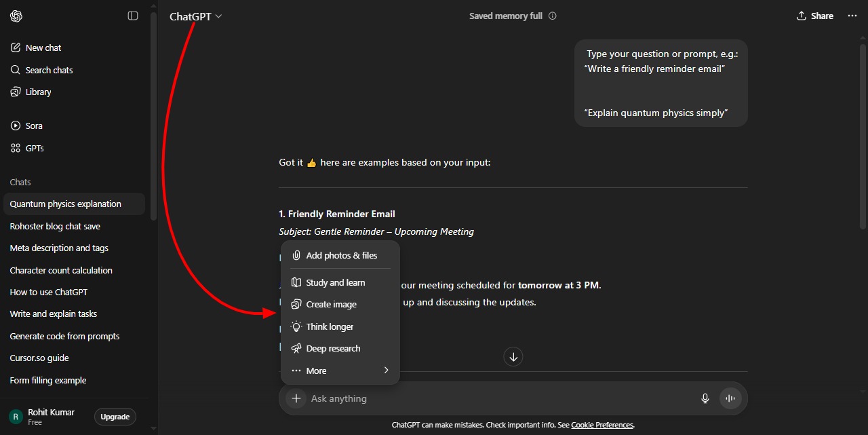Expand the More submenu
This screenshot has height=435, width=868.
(317, 371)
